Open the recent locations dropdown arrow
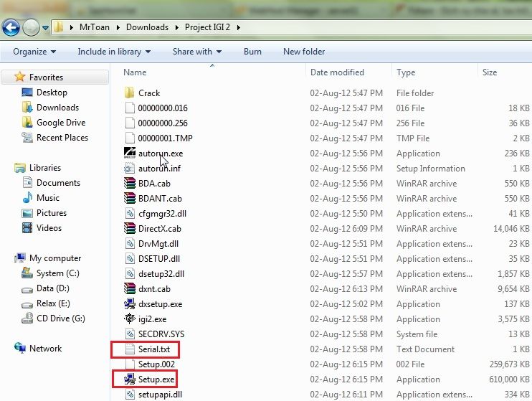Viewport: 532px width, 401px height. (x=45, y=28)
